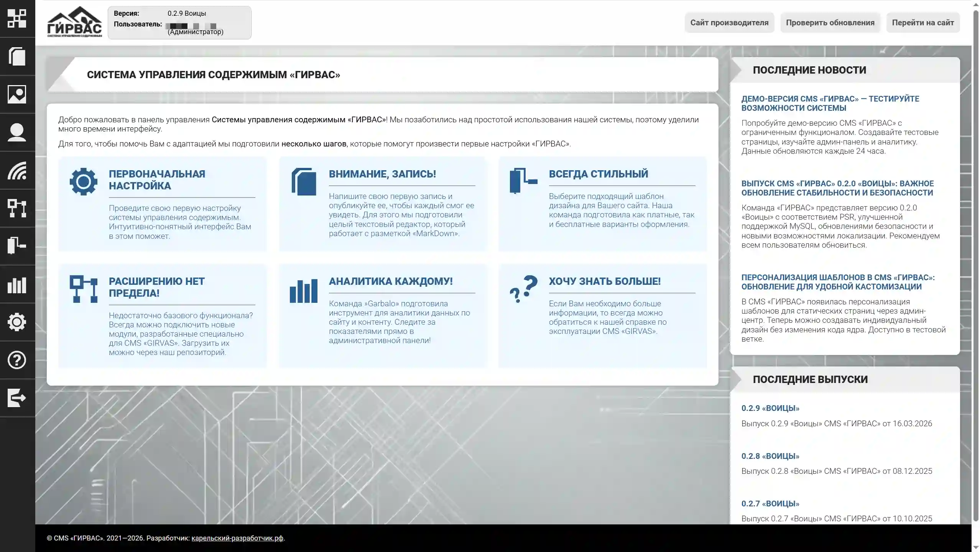Click the gear icon on Первоначальная настройка card
This screenshot has height=552, width=980.
point(84,181)
